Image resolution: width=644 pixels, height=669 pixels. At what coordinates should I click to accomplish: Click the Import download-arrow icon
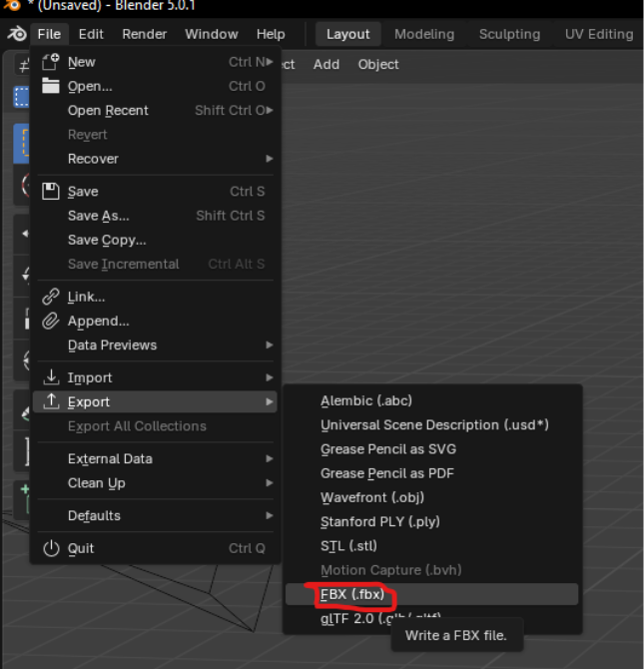[x=51, y=377]
